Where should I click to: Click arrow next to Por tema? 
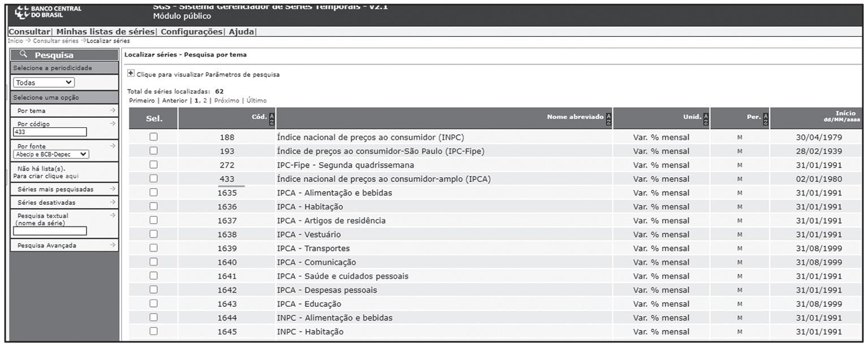coord(113,110)
